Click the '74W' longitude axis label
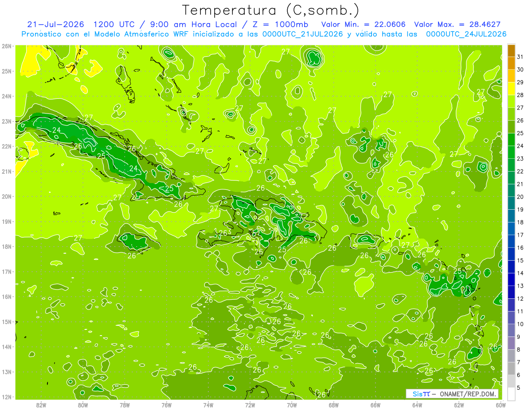The height and width of the screenshot is (411, 532). pos(208,405)
